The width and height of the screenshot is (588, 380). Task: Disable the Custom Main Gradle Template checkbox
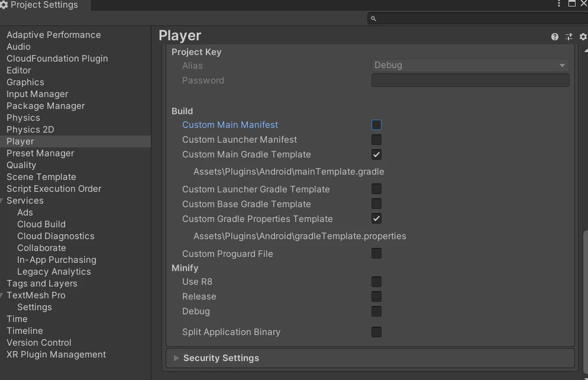[376, 154]
